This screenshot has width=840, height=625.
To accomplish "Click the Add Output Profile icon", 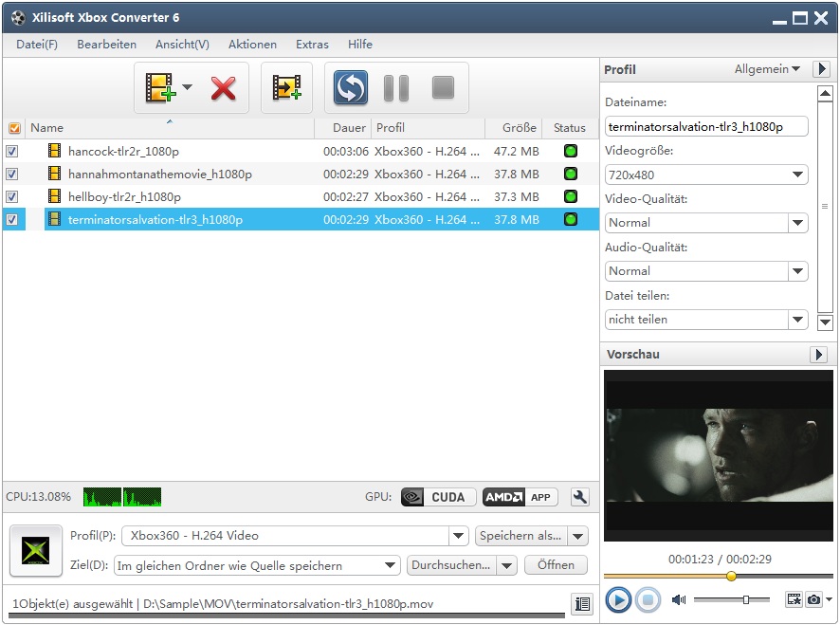I will click(286, 87).
